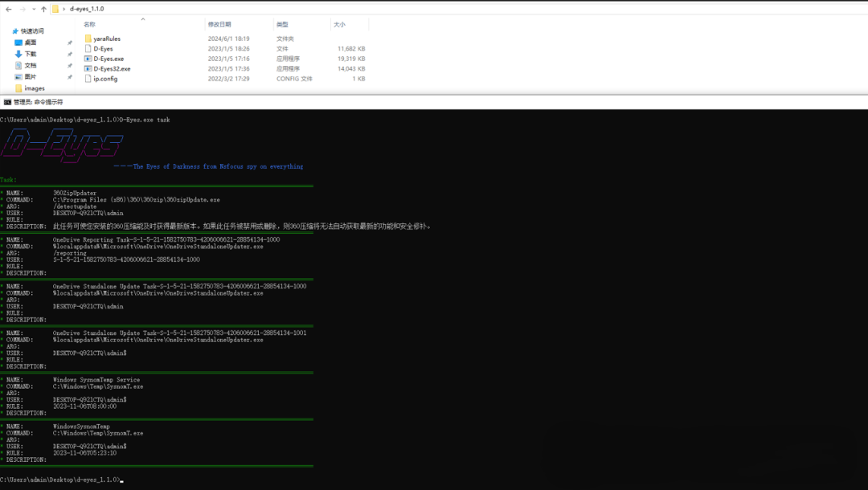868x490 pixels.
Task: Select the D-Eyes.exe application icon
Action: [88, 59]
